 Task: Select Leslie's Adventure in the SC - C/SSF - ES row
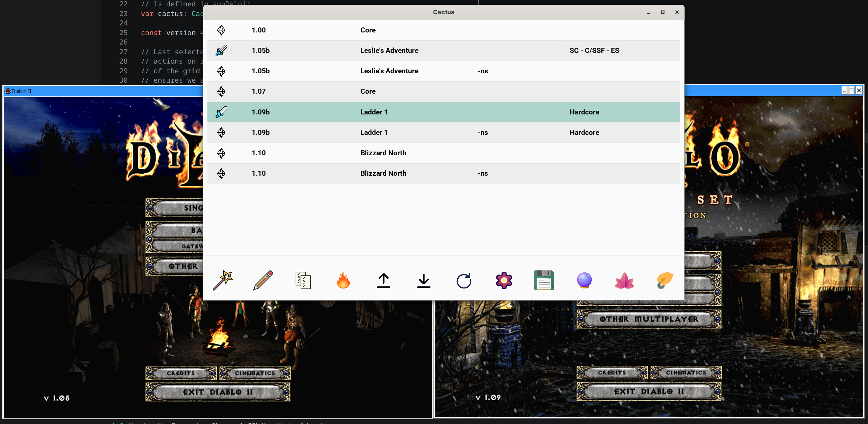(389, 51)
